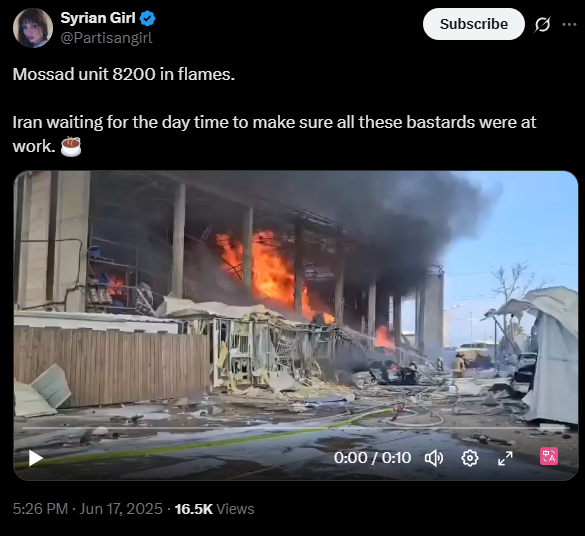Open Syrian Girl's profile picture
Viewport: 585px width, 536px height.
(33, 28)
